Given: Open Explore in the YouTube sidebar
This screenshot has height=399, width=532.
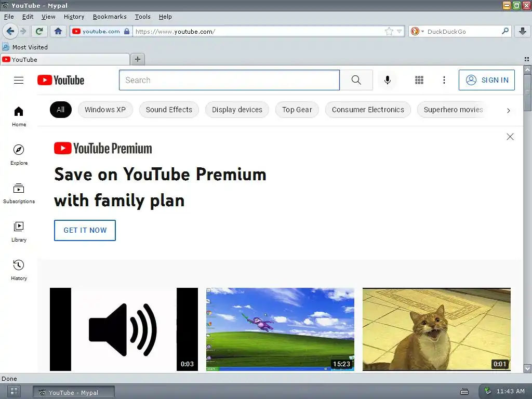Looking at the screenshot, I should (19, 155).
